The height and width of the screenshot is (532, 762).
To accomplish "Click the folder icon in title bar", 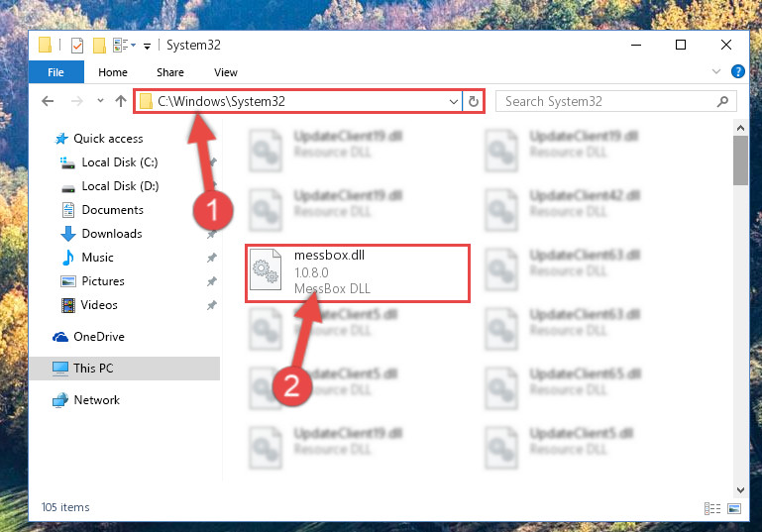I will 45,45.
